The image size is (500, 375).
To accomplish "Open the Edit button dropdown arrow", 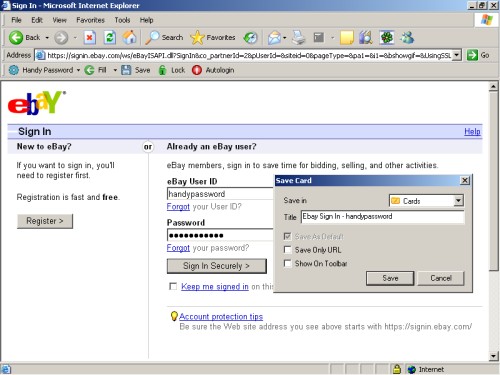I will 332,38.
